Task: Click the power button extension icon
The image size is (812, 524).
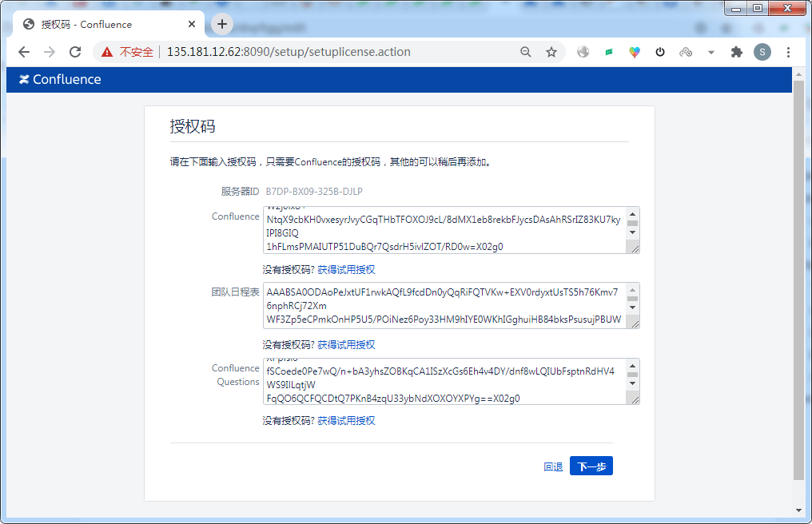Action: tap(660, 52)
